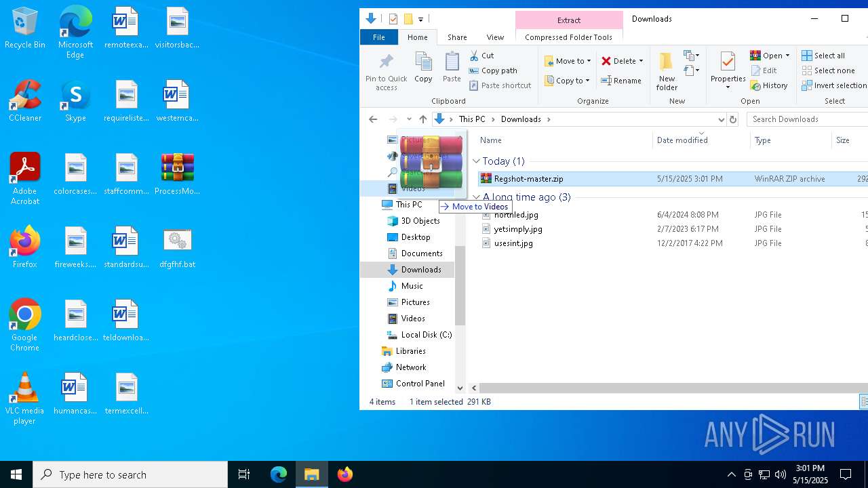Click the Back navigation arrow

tap(373, 119)
